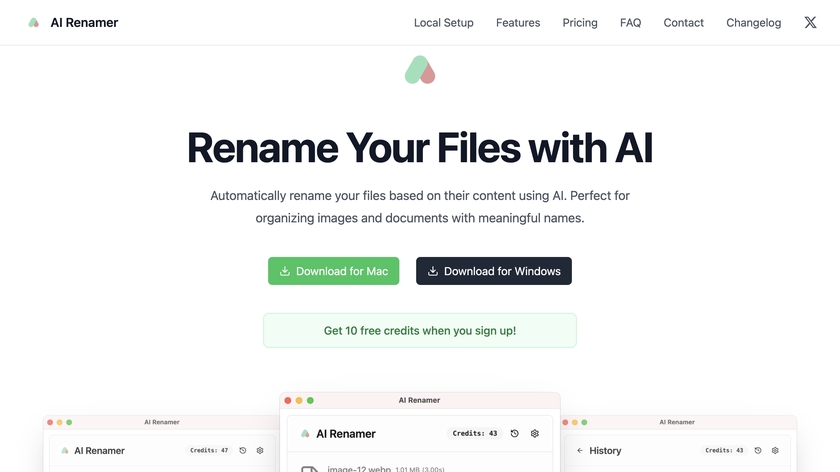
Task: Open the Contact nav link
Action: click(x=684, y=23)
